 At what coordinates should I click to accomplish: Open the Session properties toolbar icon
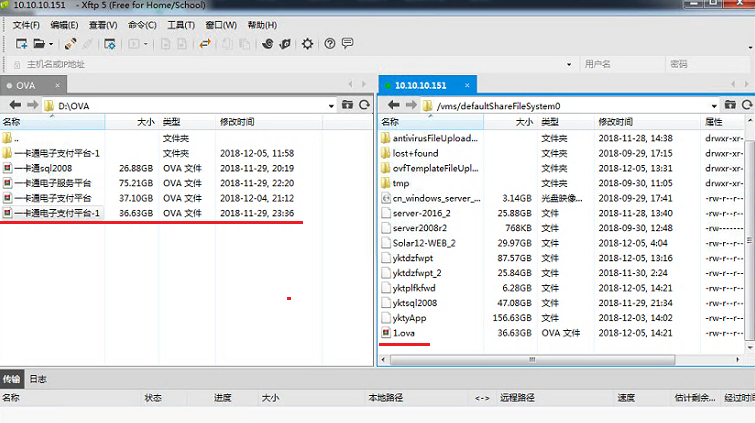pyautogui.click(x=110, y=44)
